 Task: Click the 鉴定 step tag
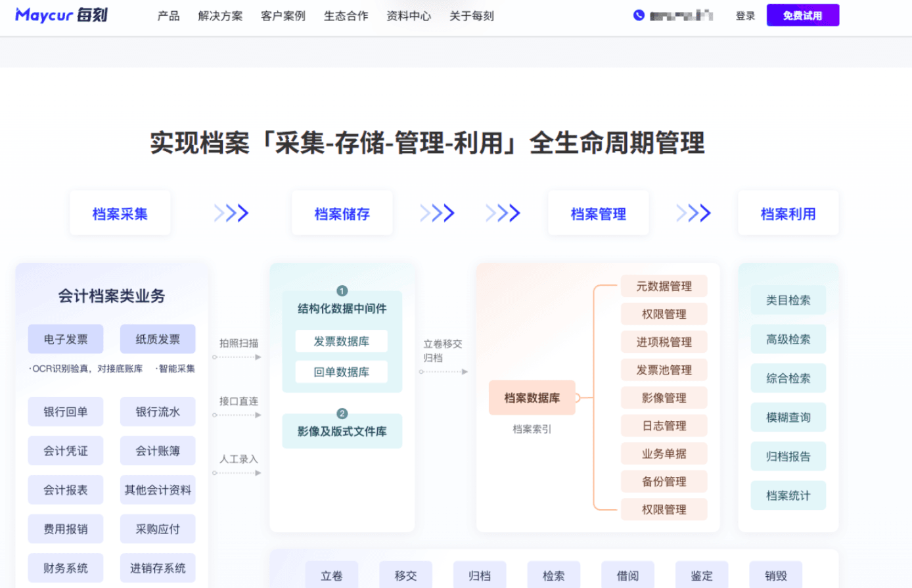click(x=702, y=575)
